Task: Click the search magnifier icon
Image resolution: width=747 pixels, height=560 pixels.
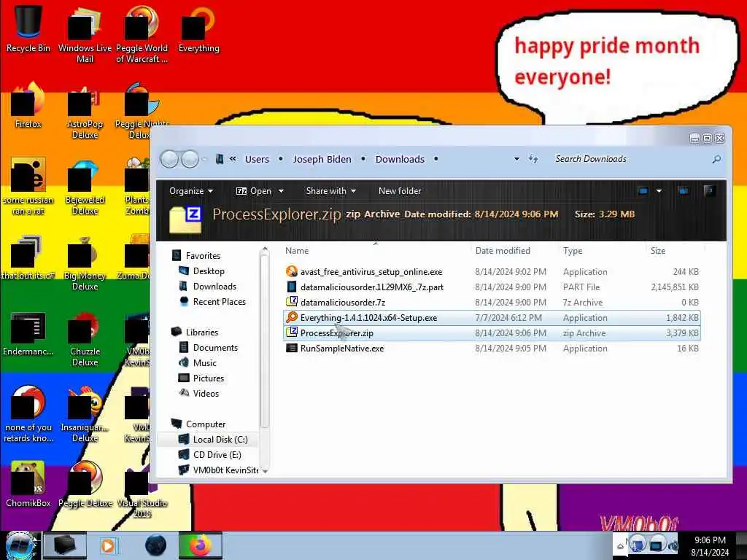Action: [x=716, y=159]
